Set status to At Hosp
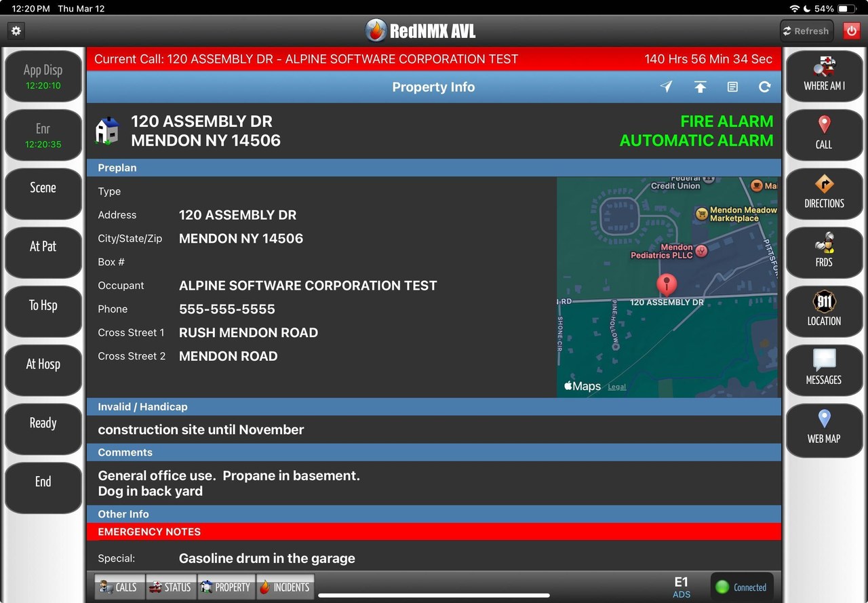Viewport: 868px width, 603px height. [43, 370]
